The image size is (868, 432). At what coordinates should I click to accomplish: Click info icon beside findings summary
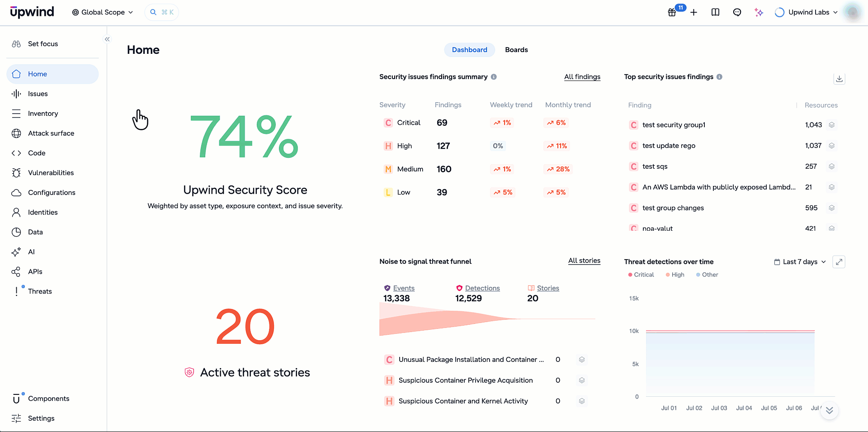pos(494,77)
